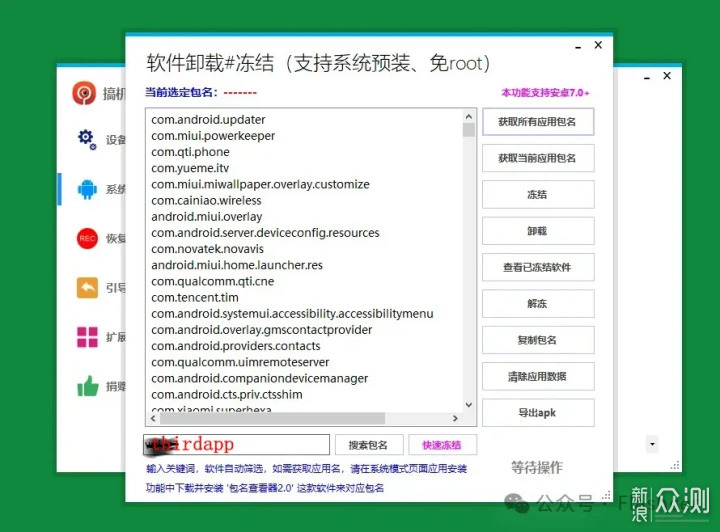Image resolution: width=720 pixels, height=532 pixels.
Task: Select com.android.overlay.gmscontactprovider package
Action: [x=262, y=330]
